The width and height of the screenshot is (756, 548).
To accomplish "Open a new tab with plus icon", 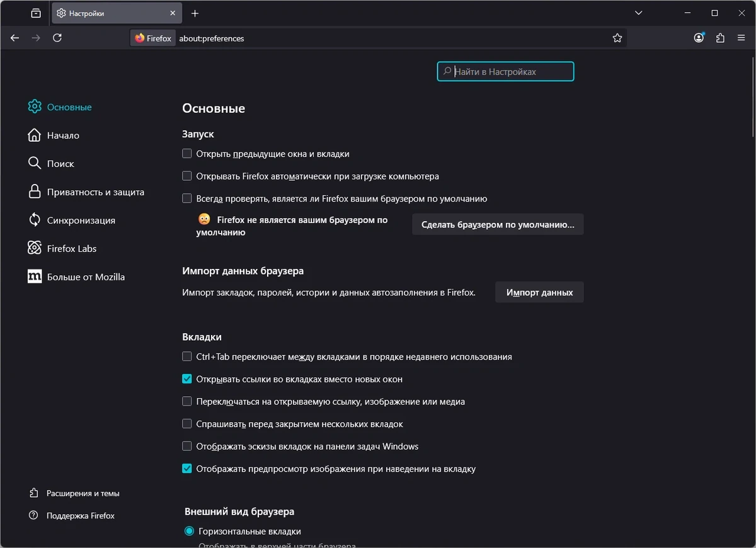I will coord(195,13).
